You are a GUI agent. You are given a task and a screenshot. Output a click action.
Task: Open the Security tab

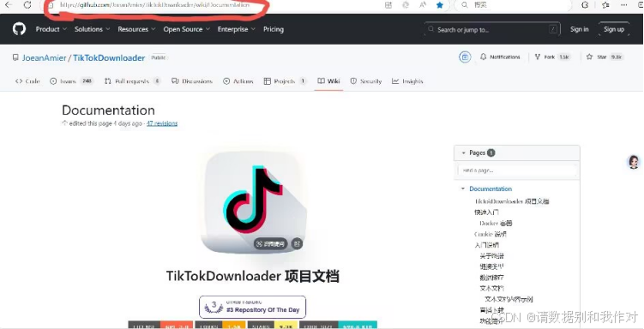click(x=366, y=81)
